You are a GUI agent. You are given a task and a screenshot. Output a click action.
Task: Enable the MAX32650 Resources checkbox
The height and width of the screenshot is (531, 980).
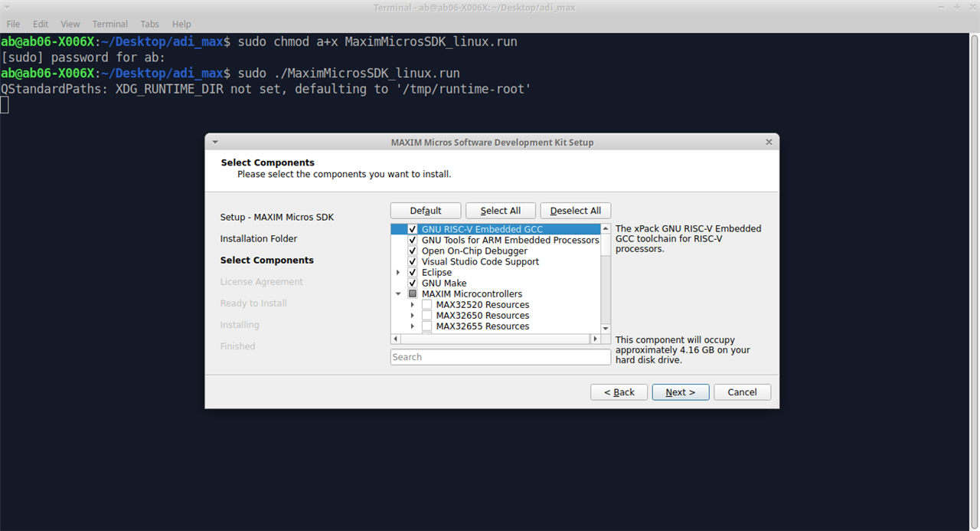pyautogui.click(x=427, y=316)
